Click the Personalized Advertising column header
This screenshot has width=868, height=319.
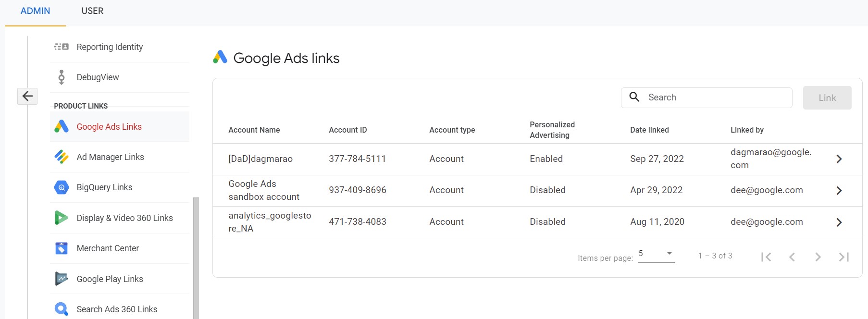[x=552, y=130]
